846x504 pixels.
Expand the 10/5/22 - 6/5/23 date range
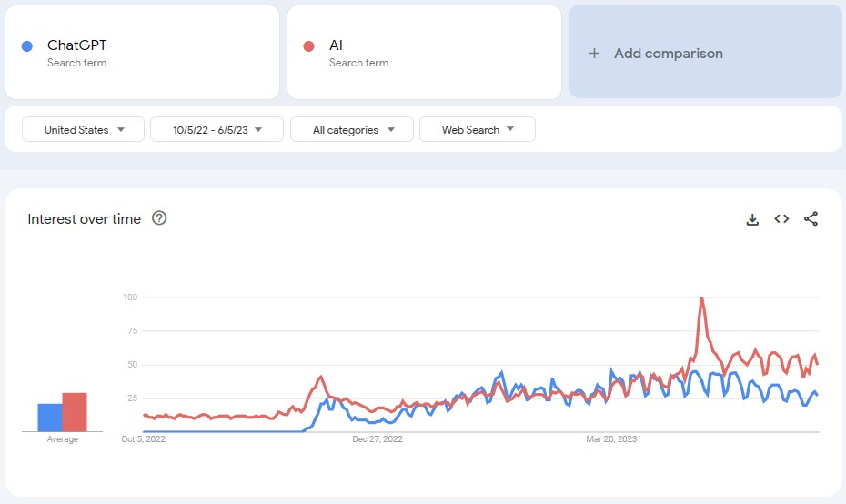(x=217, y=130)
